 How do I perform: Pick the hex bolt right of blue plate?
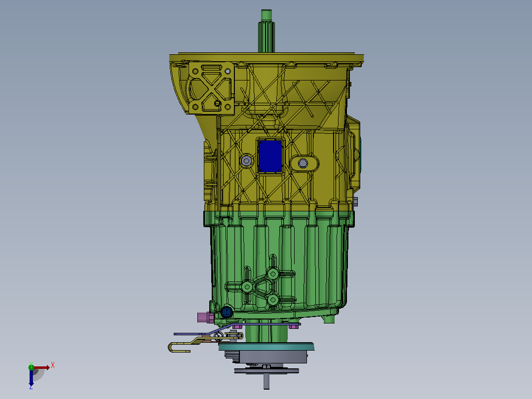pyautogui.click(x=303, y=163)
